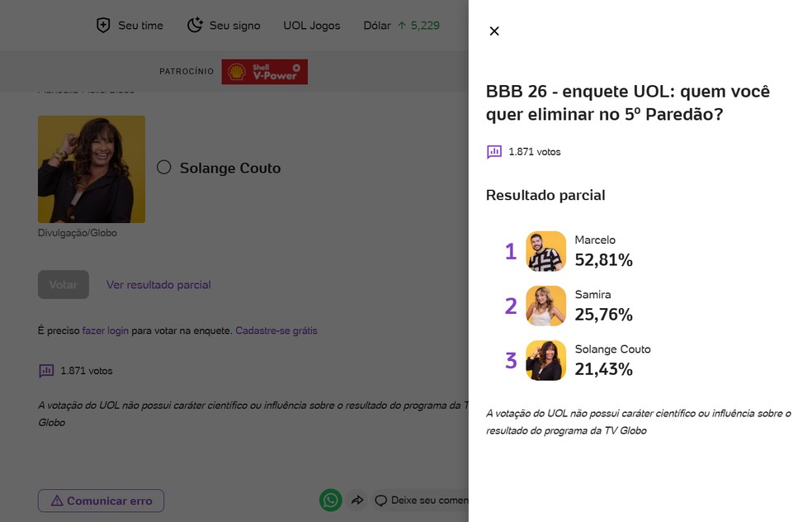Click the fazer login link
The height and width of the screenshot is (522, 812).
tap(106, 330)
